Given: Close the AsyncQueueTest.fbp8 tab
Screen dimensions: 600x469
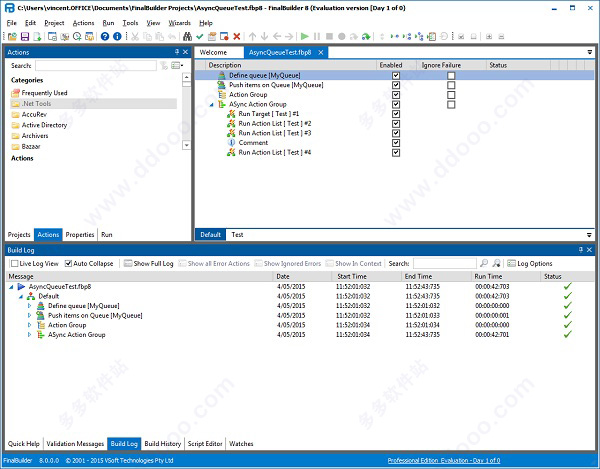Looking at the screenshot, I should pos(321,52).
